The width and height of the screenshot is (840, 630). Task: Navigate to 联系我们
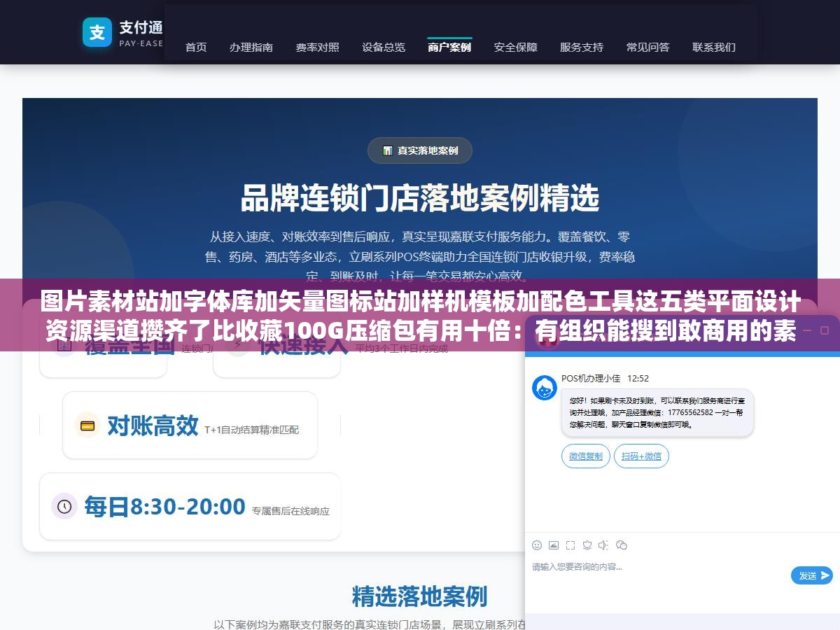pyautogui.click(x=714, y=48)
